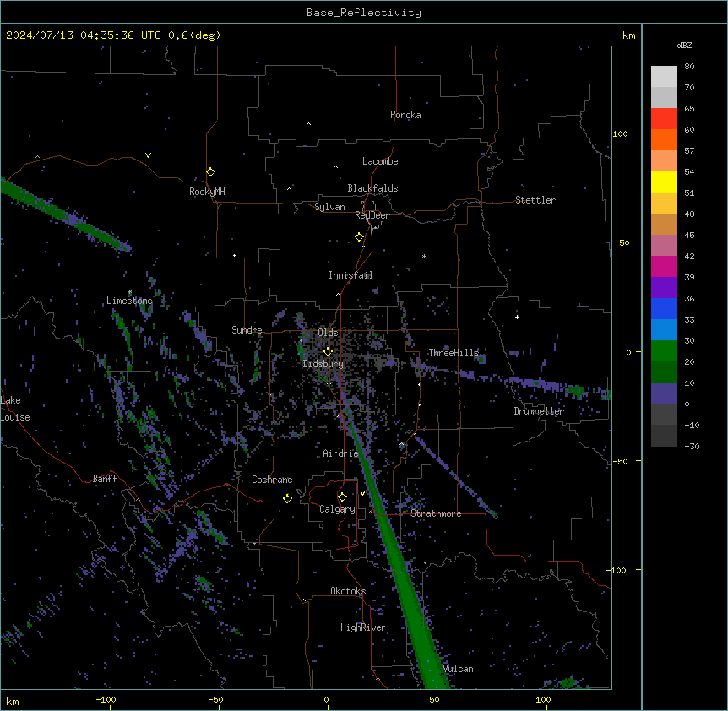Click the white asterisk marker above Limestone

click(x=130, y=292)
